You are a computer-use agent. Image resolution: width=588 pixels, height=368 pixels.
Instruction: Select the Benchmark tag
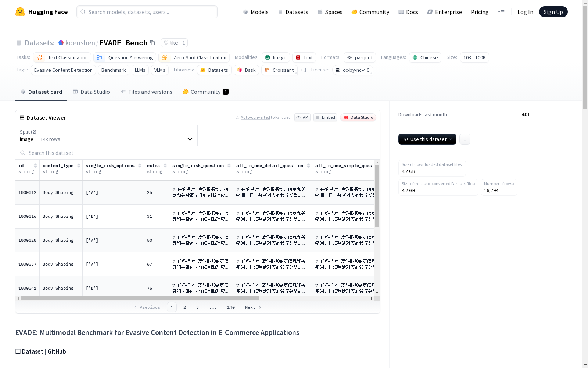coord(114,70)
